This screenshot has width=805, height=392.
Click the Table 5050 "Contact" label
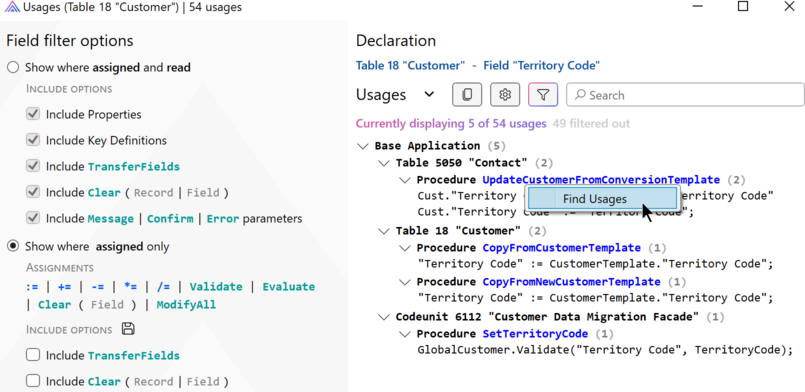coord(462,163)
